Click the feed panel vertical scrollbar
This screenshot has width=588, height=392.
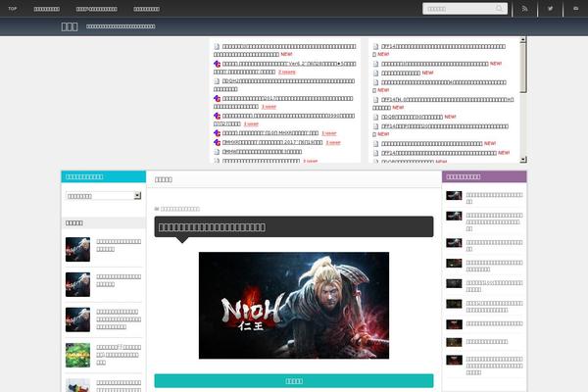pyautogui.click(x=522, y=98)
